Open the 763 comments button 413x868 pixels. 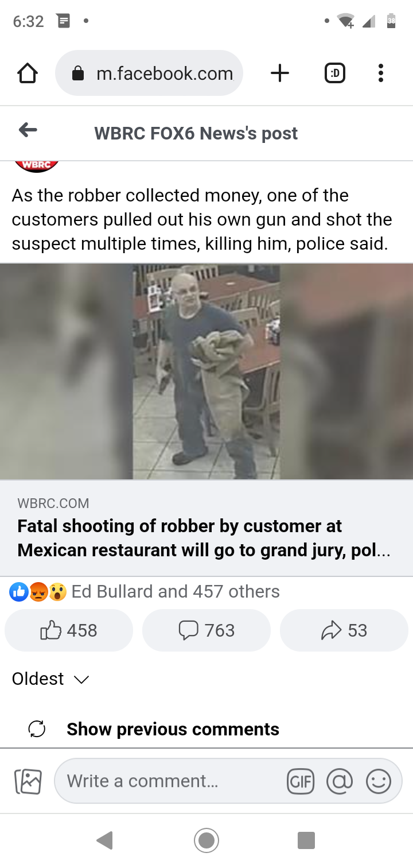pos(206,630)
